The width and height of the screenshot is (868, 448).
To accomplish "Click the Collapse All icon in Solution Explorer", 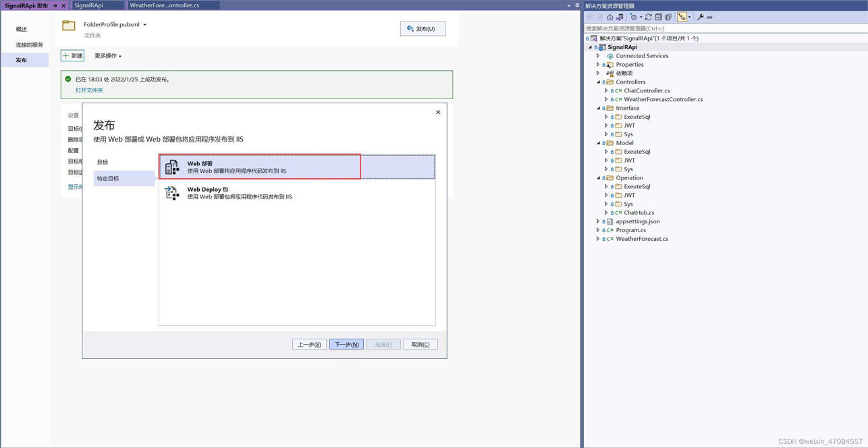I will pos(658,17).
